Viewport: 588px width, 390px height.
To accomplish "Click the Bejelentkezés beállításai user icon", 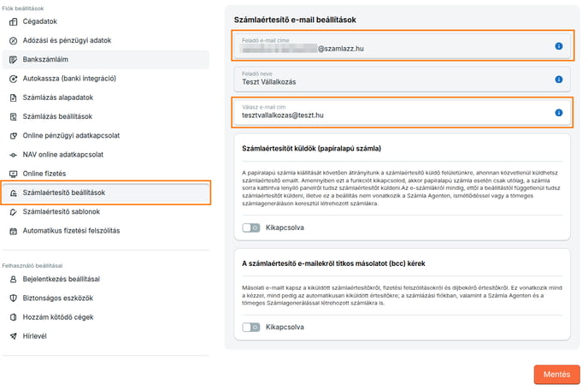I will pos(13,280).
